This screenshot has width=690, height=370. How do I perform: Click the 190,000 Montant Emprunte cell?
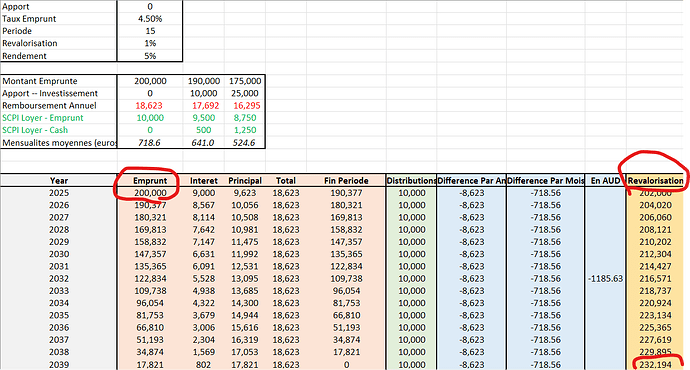coord(204,81)
